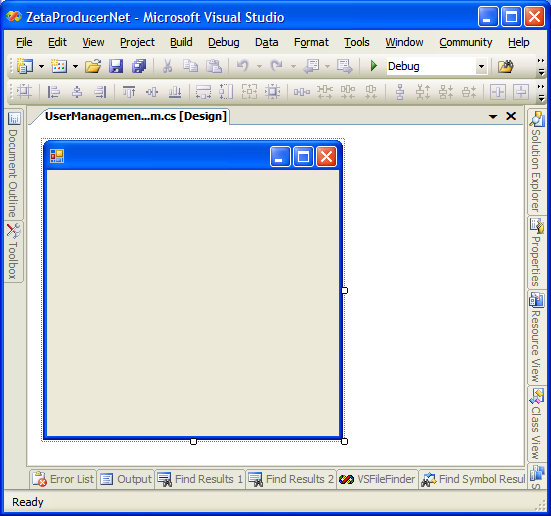Click Increase Horizontal Spacing icon
The image size is (551, 516).
coord(325,92)
